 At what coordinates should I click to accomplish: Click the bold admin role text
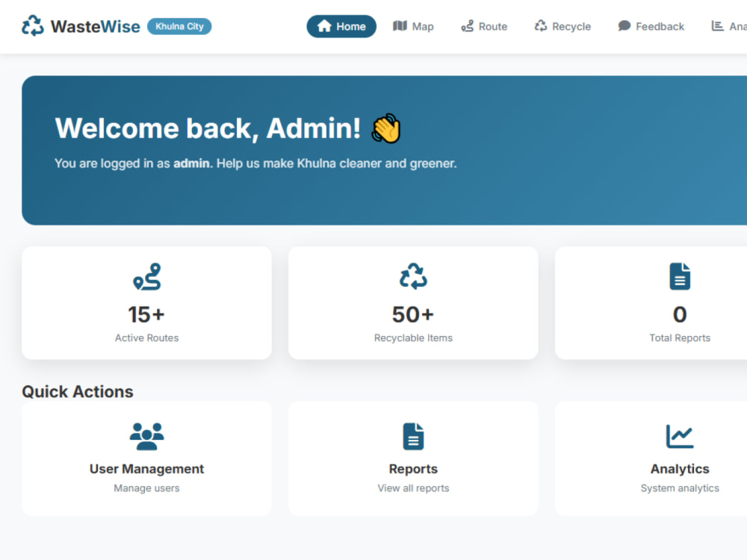point(191,164)
